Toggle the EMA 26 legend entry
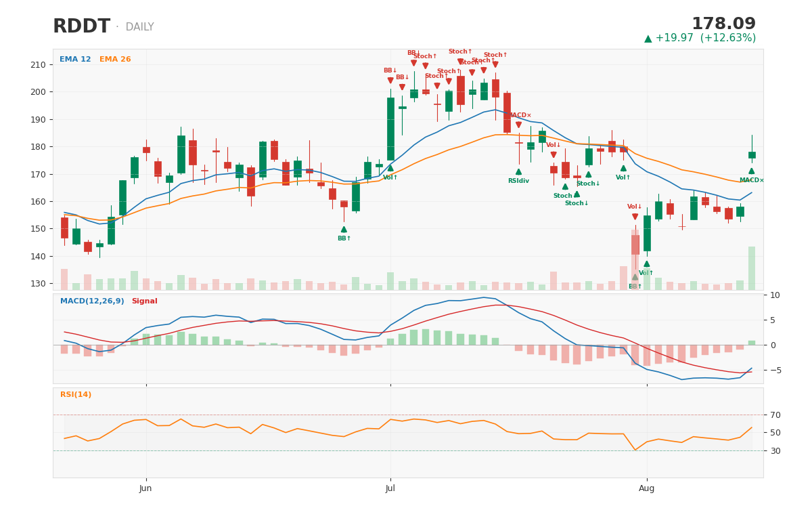Viewport: 812px width, 508px height. point(115,60)
